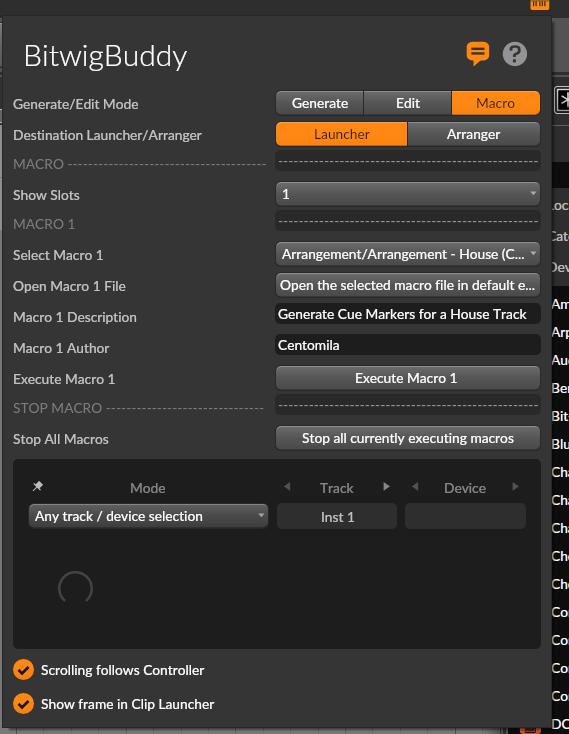Click Open the selected macro file button
Screen dimensions: 569x734
pyautogui.click(x=408, y=285)
